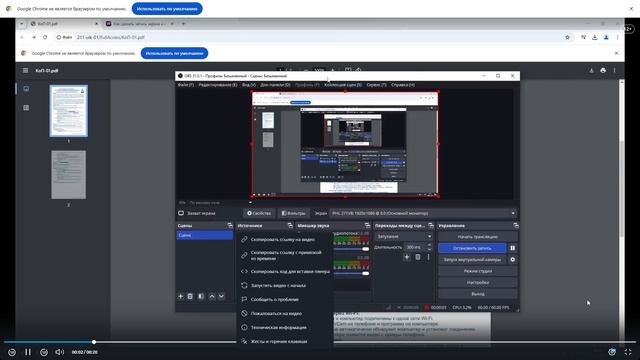The width and height of the screenshot is (640, 360).
Task: Click the first audio mixer volume slider
Action: (351, 249)
